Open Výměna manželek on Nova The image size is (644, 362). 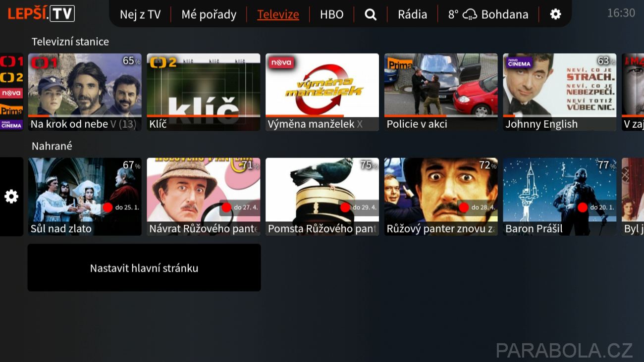coord(322,92)
